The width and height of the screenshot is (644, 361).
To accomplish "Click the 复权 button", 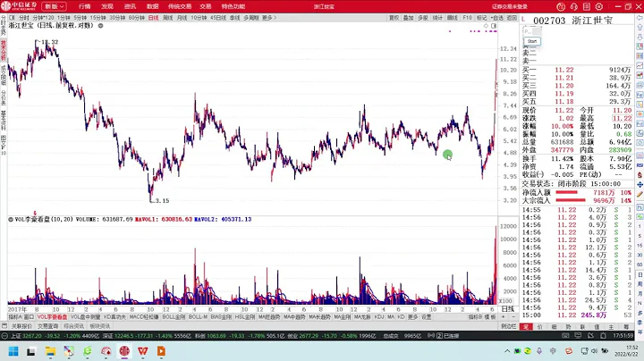I will [x=394, y=18].
